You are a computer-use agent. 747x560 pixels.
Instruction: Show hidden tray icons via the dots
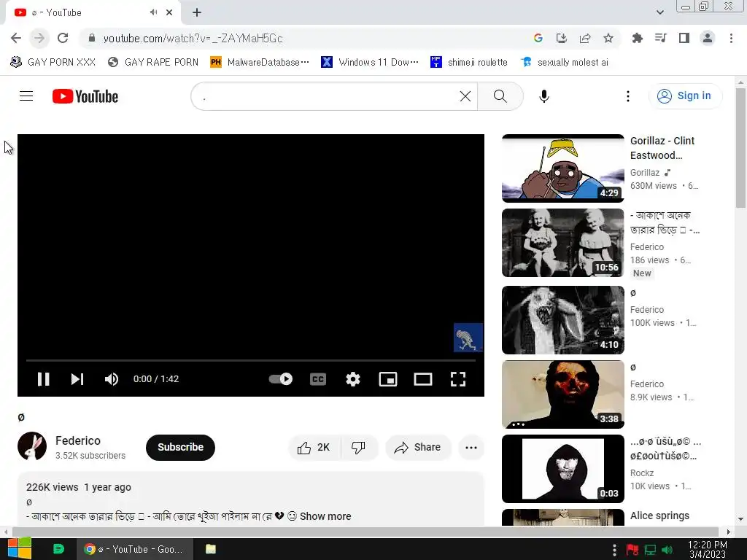click(x=614, y=550)
